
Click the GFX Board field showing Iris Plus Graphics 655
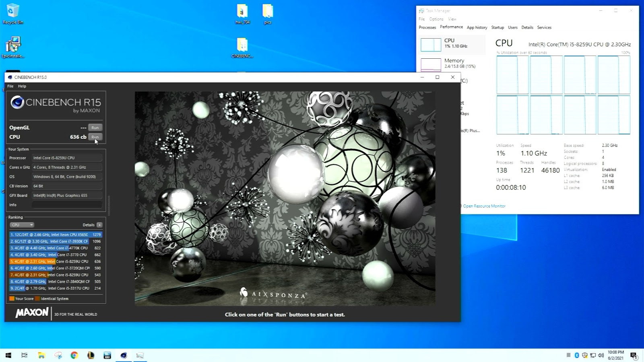(x=67, y=195)
